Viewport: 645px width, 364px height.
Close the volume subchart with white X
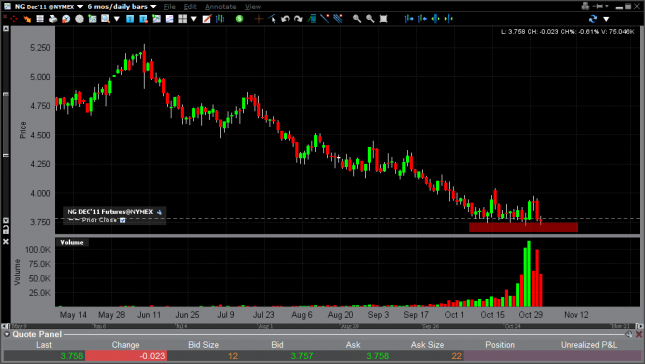(6, 242)
